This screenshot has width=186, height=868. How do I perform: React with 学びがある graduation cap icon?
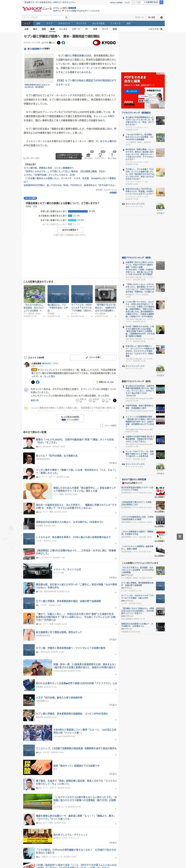pos(89,155)
